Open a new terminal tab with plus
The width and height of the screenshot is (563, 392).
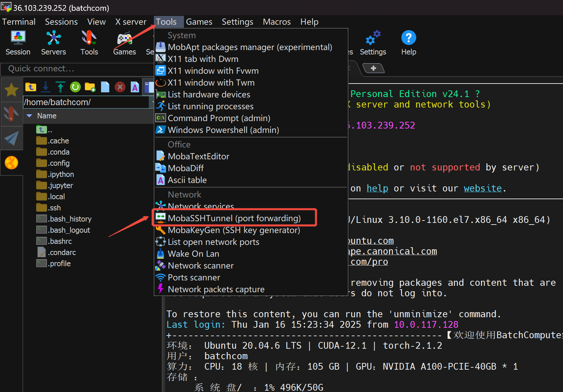click(x=373, y=68)
